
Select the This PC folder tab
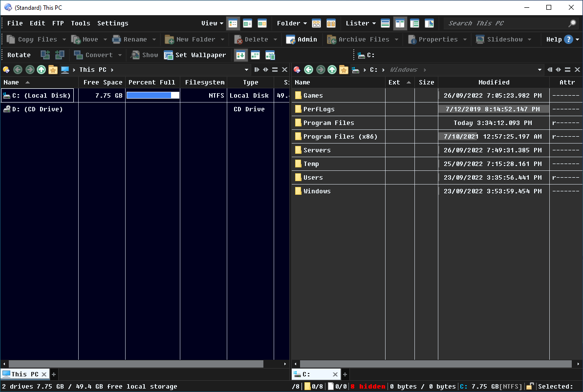(x=24, y=374)
